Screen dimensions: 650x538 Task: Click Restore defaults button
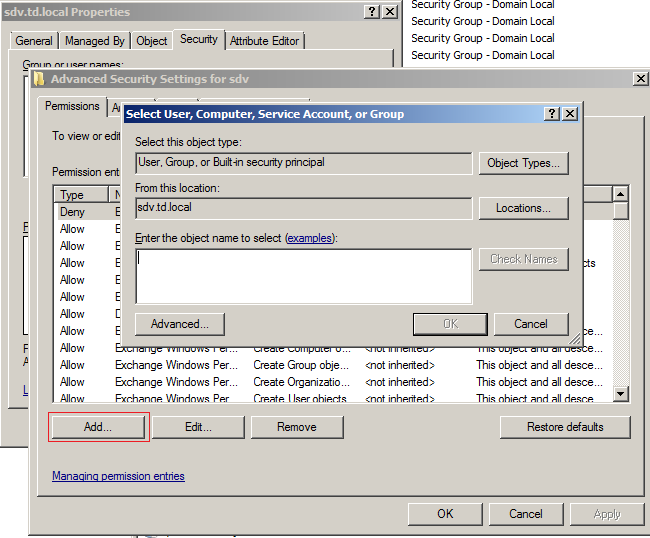[x=565, y=427]
